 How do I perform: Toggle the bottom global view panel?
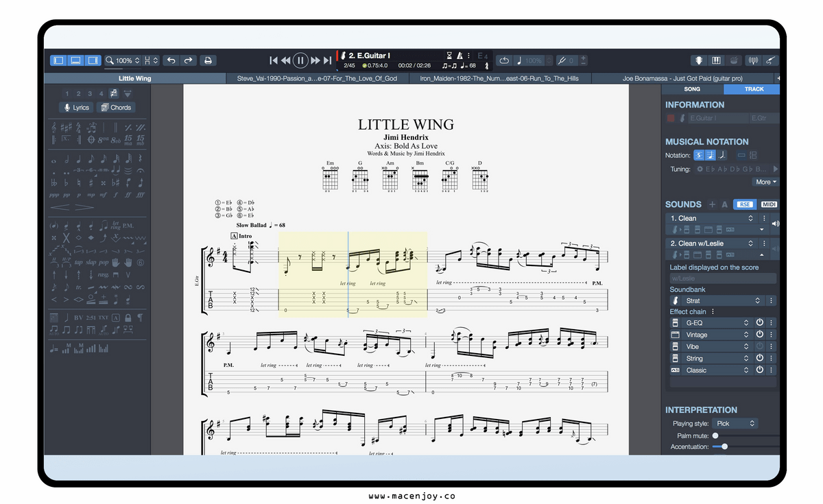(x=75, y=60)
